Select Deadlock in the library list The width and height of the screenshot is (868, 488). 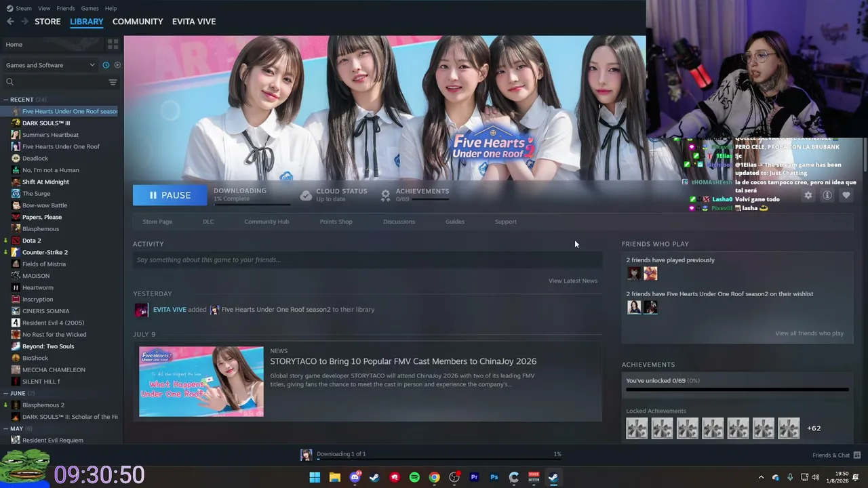35,159
